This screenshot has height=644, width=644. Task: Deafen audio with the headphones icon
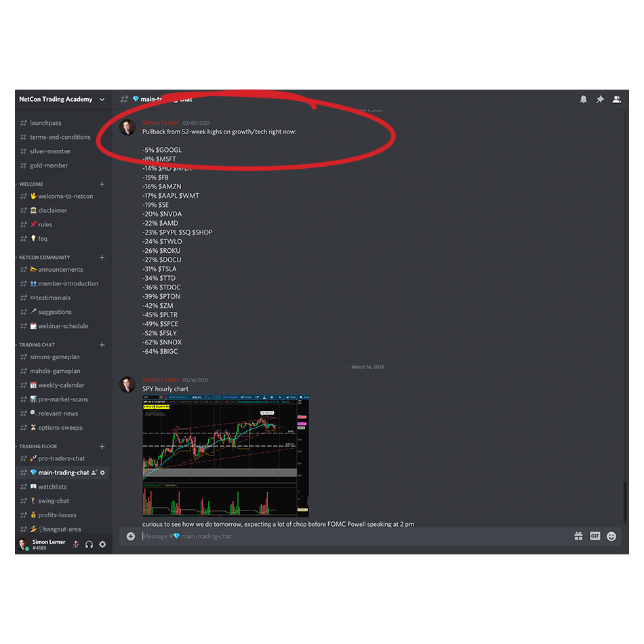tap(89, 544)
